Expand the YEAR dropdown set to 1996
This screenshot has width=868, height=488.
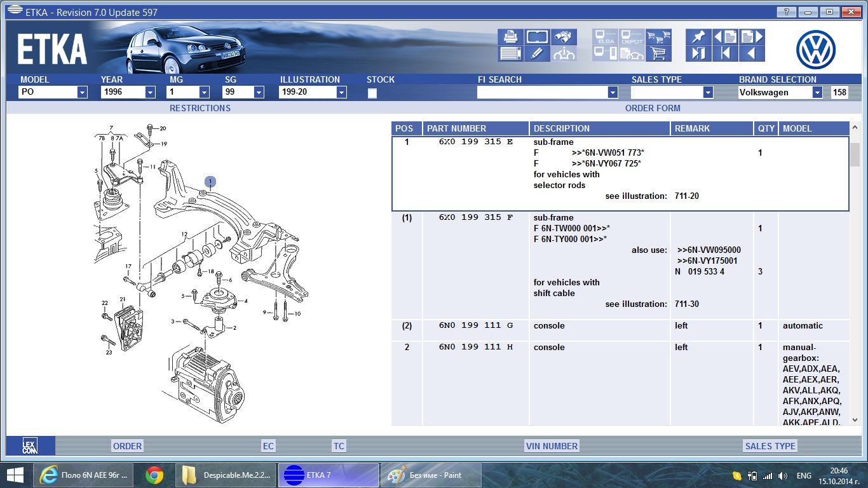[150, 93]
